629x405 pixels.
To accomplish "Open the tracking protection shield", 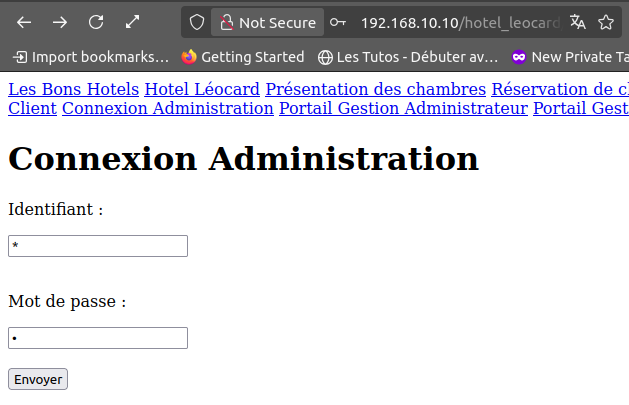I will click(197, 22).
